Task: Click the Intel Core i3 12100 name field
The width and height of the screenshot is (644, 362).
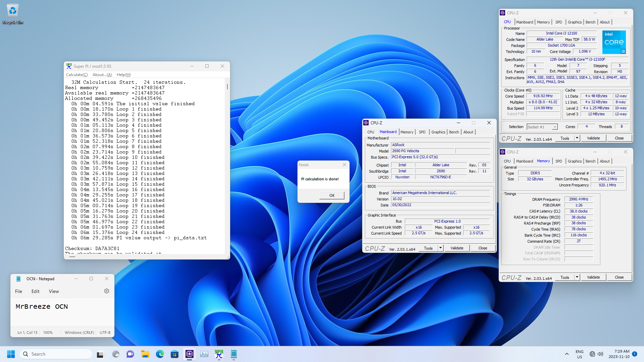Action: (x=561, y=33)
